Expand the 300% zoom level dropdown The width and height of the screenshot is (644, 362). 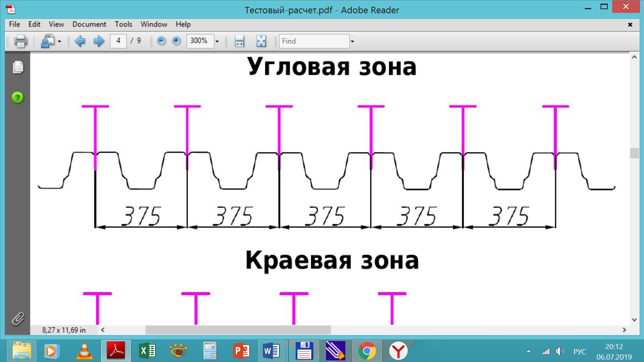(x=217, y=41)
